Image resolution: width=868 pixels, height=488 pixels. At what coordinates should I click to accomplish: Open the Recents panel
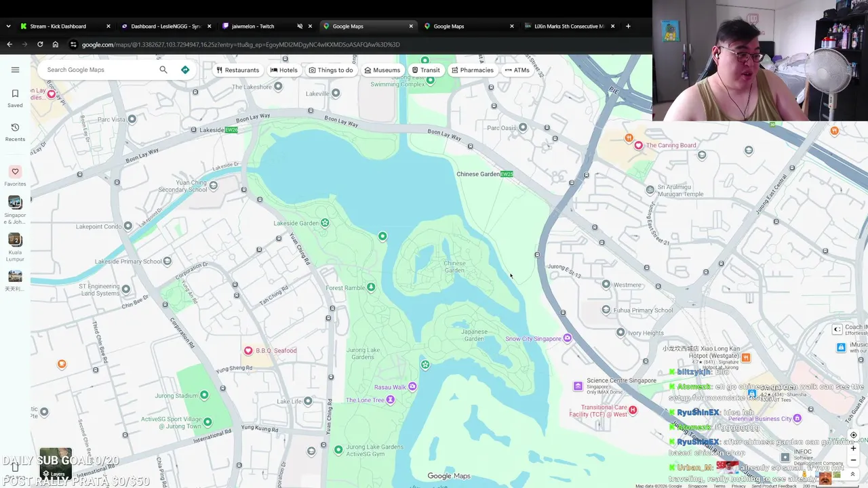pyautogui.click(x=15, y=131)
